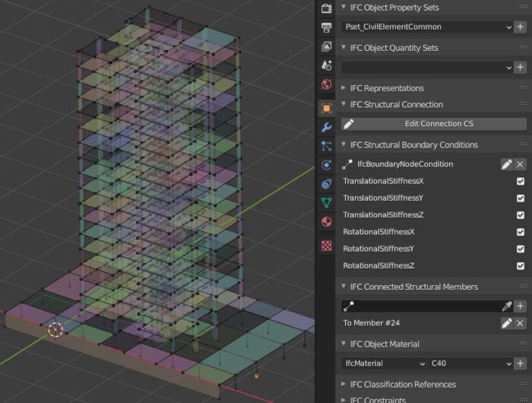Screen dimensions: 532x403
Task: Collapse the IFC Object Property Sets panel
Action: [344, 7]
